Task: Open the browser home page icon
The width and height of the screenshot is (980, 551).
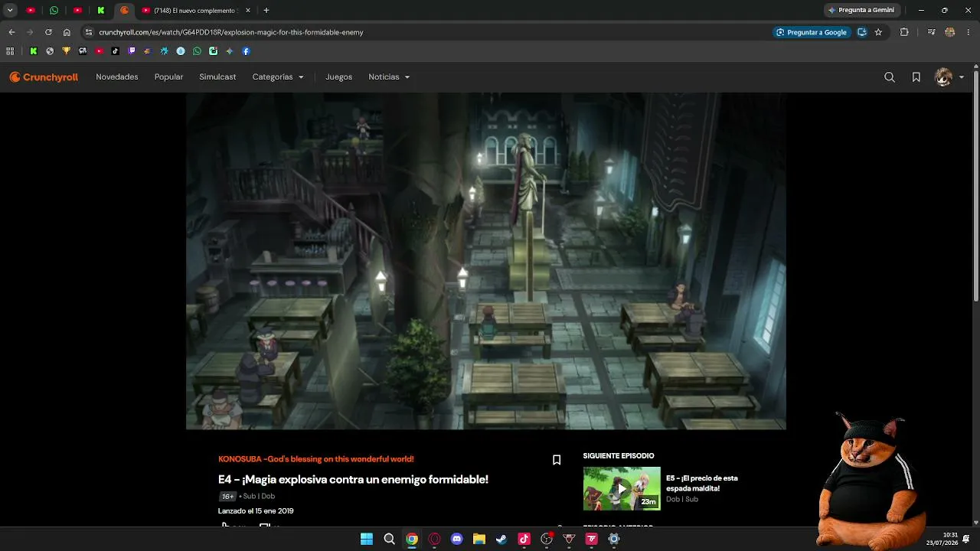Action: click(x=67, y=32)
